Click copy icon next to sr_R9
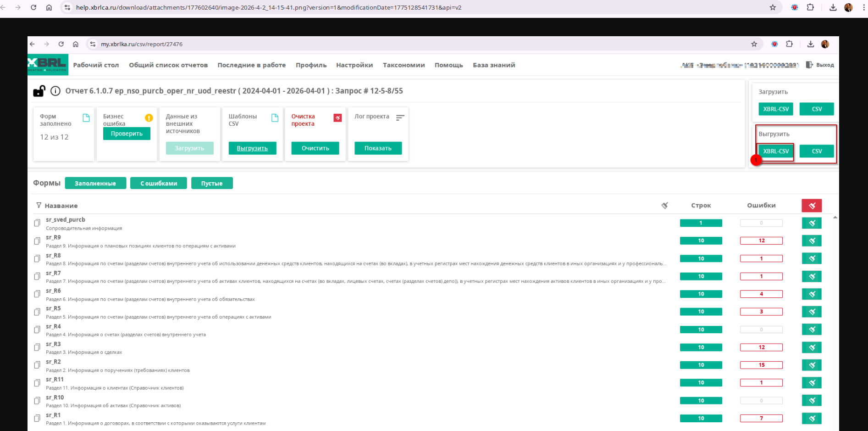Viewport: 868px width, 431px height. pos(37,241)
